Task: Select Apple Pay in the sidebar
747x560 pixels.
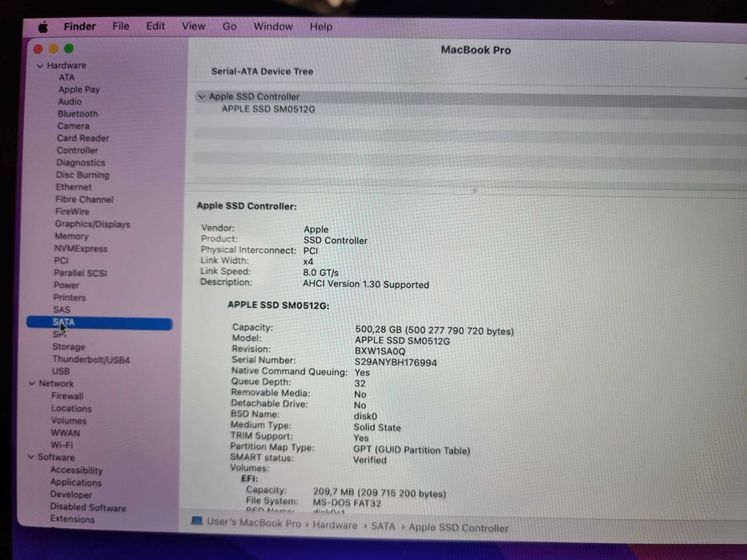Action: pyautogui.click(x=79, y=90)
